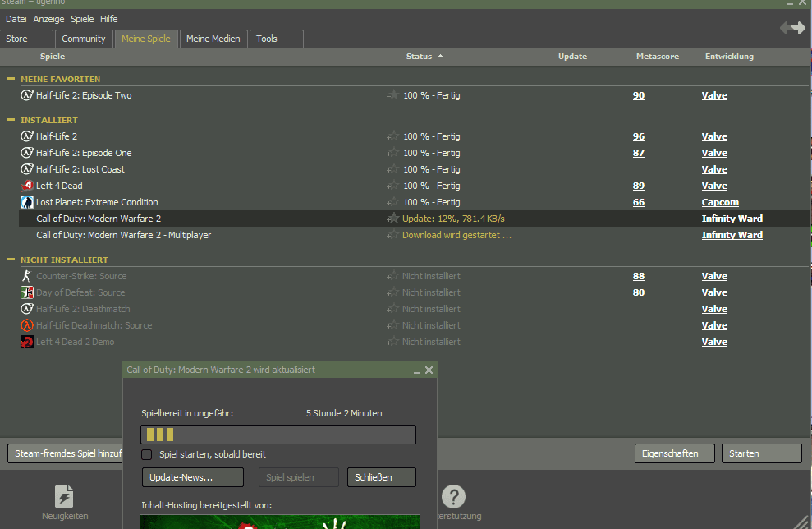Open Infinity Ward link on Multiplayer row
Screen dimensions: 812x529
point(732,235)
